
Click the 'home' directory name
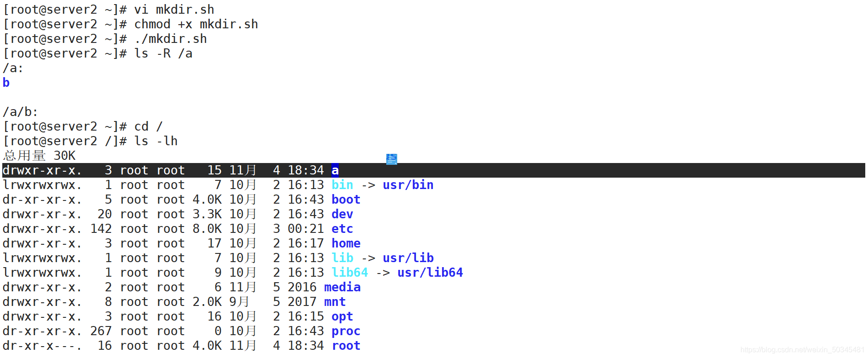point(346,243)
